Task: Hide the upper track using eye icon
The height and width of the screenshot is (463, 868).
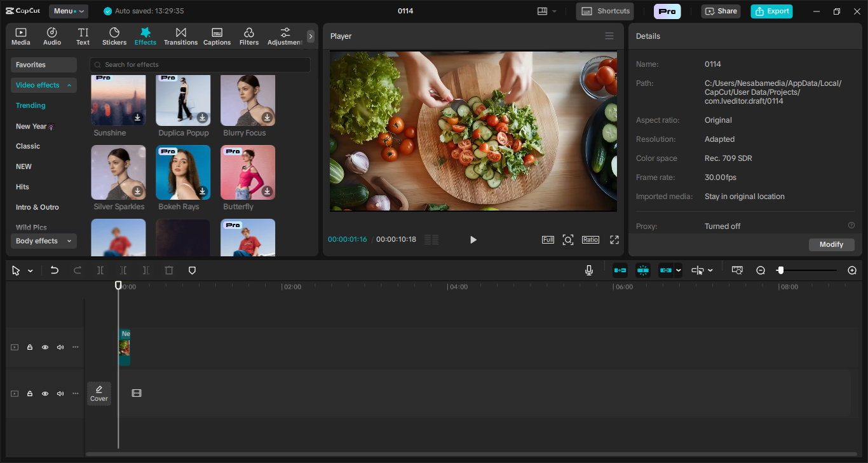Action: coord(45,347)
